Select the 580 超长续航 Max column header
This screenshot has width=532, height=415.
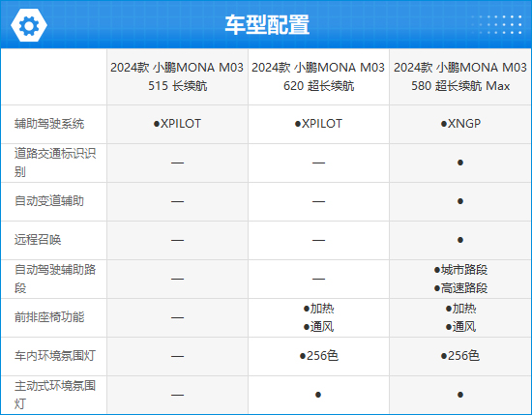click(460, 76)
